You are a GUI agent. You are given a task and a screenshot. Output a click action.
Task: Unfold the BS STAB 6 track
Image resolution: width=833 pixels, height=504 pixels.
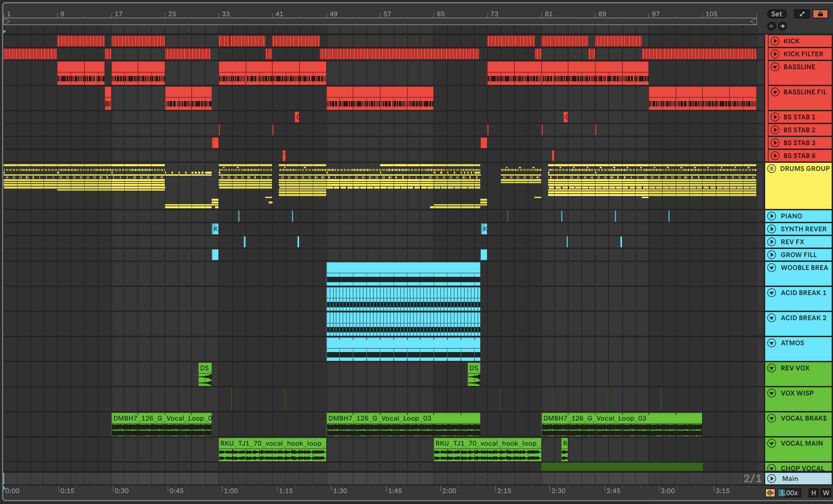click(x=775, y=156)
